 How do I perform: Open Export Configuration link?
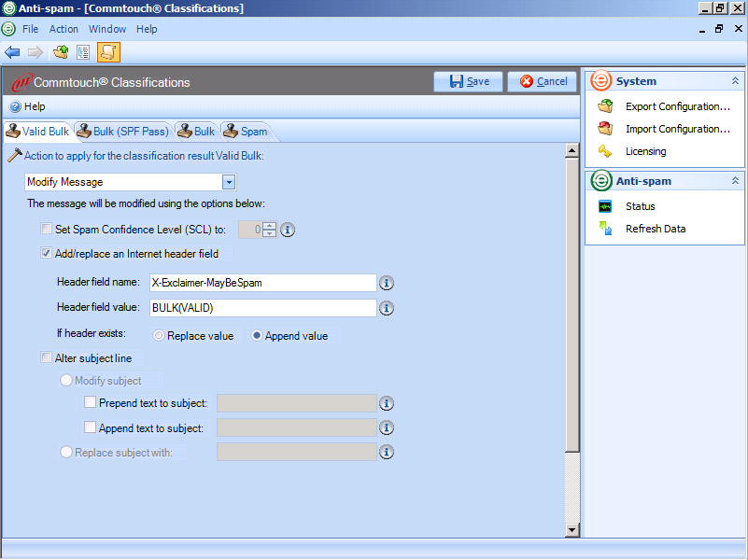tap(678, 106)
